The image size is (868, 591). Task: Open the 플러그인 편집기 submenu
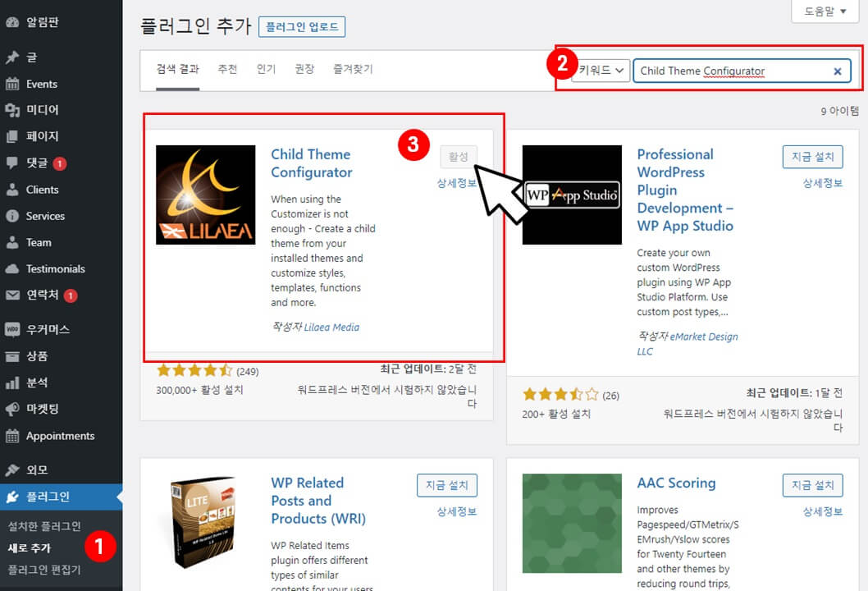click(x=44, y=570)
